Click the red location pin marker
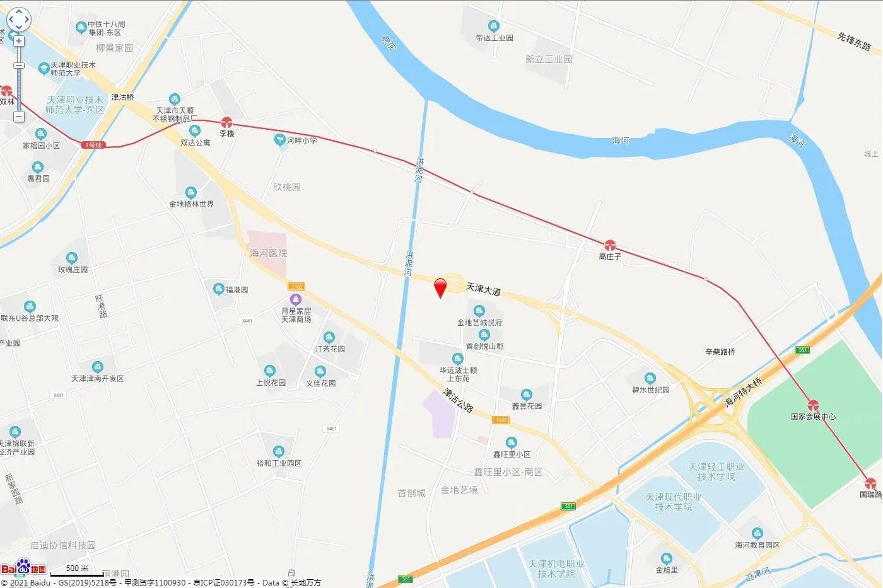 (441, 287)
